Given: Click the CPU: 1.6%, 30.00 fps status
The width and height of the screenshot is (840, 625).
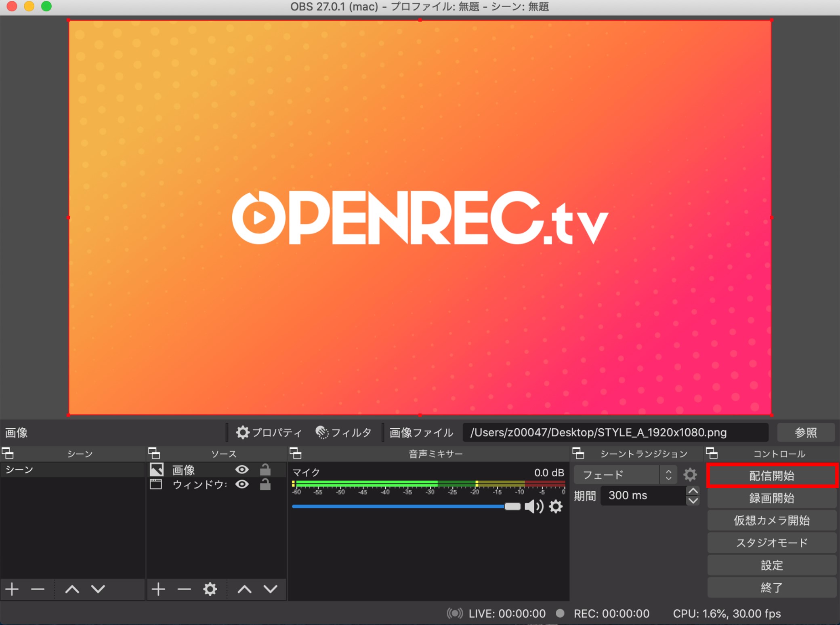Looking at the screenshot, I should 727,614.
